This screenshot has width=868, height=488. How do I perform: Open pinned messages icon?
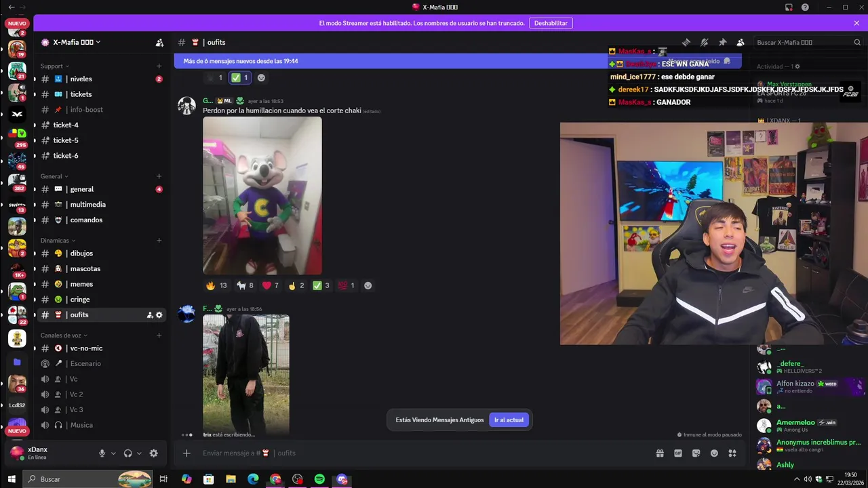click(723, 42)
